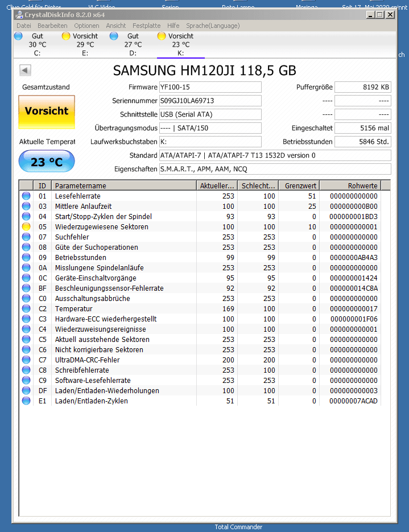Image resolution: width=409 pixels, height=532 pixels.
Task: Select the Misslungene Spindelanläufe row
Action: coord(200,267)
